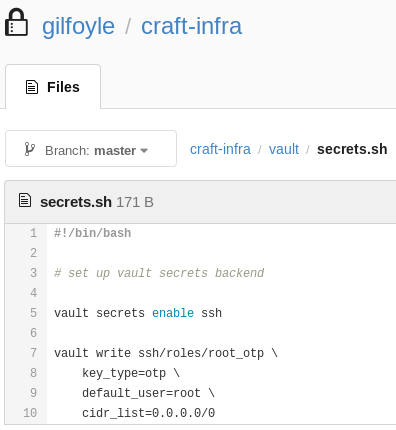Select line number 7 in code

(x=34, y=353)
